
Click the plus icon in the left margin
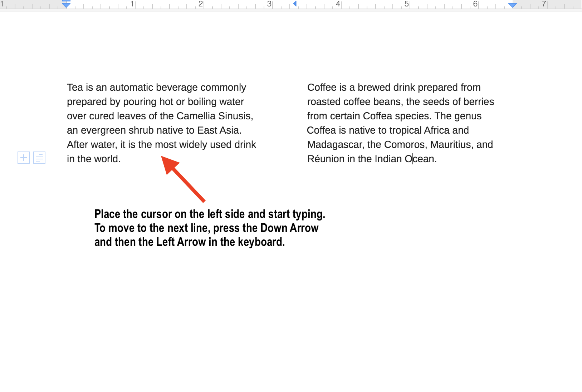(x=24, y=158)
